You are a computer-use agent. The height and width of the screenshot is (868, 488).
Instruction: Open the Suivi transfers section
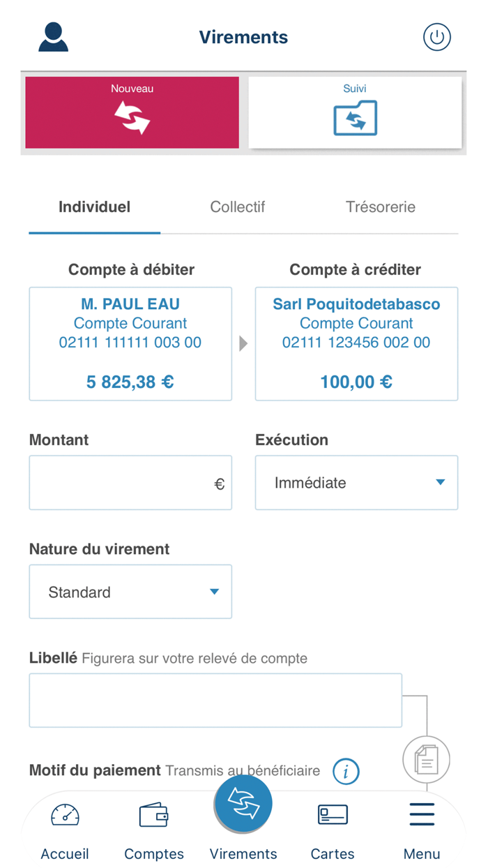point(356,112)
